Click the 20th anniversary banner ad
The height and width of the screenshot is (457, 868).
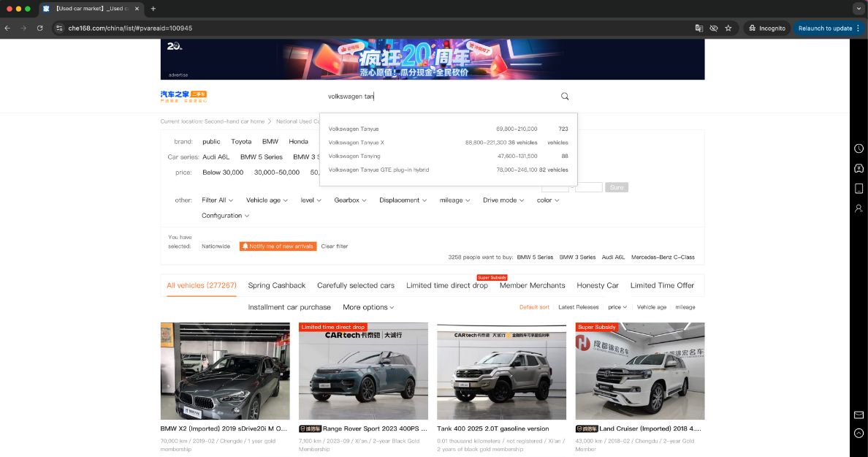(x=433, y=59)
